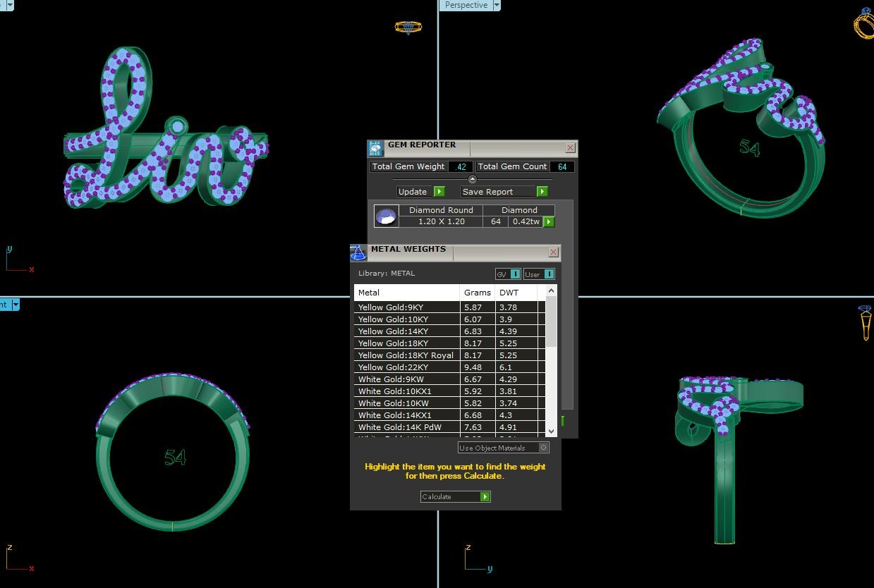
Task: Toggle the GV library switch
Action: tap(515, 274)
